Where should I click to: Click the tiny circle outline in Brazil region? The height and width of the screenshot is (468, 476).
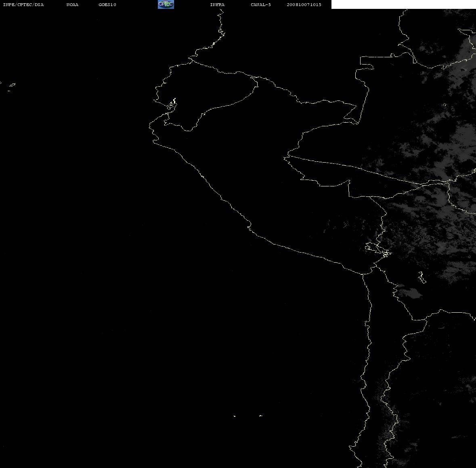pos(445,105)
